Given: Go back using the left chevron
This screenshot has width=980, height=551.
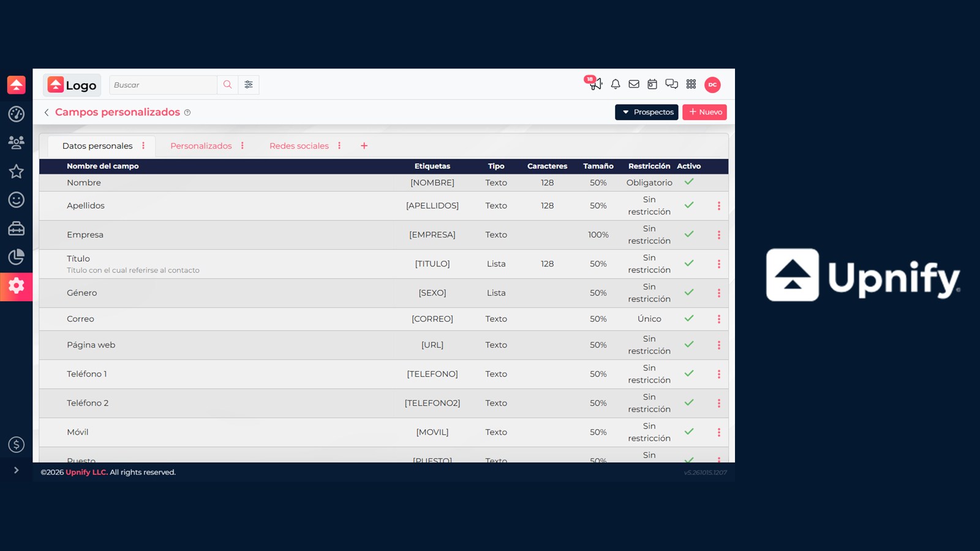Looking at the screenshot, I should coord(47,113).
